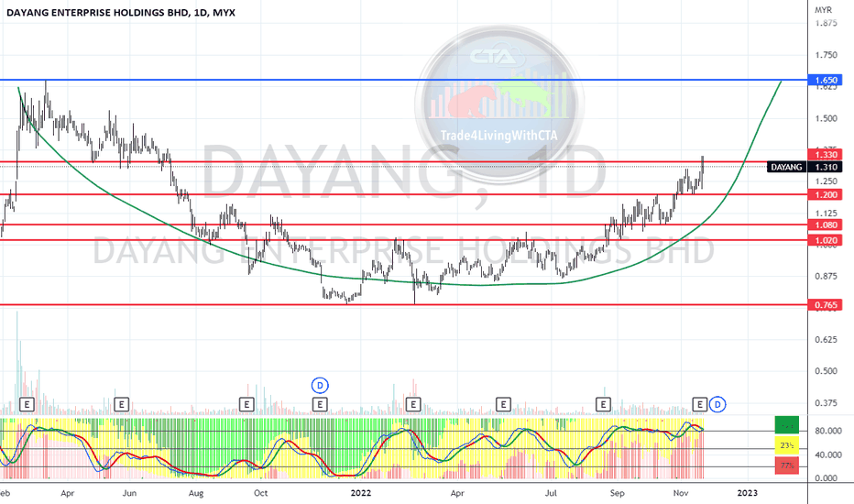Open the earnings E marker between 2022 and Apr

(413, 404)
